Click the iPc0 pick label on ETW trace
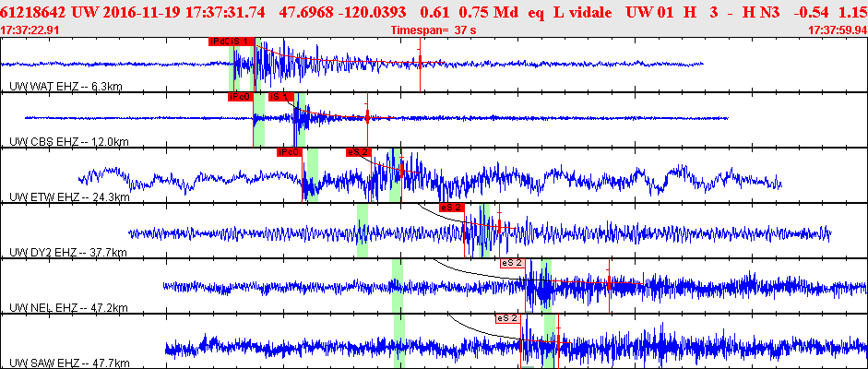 click(290, 152)
